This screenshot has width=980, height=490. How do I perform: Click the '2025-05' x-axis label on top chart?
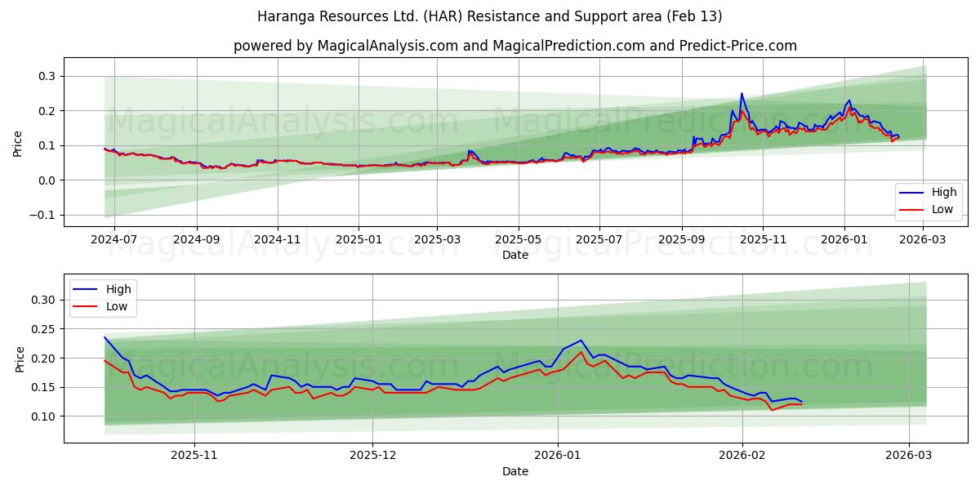[519, 239]
